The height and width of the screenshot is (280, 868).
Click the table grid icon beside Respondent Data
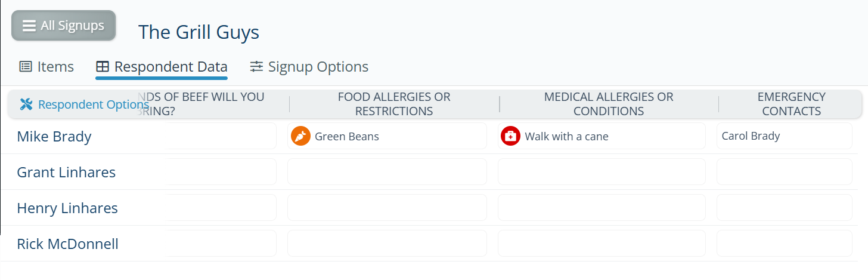(103, 66)
